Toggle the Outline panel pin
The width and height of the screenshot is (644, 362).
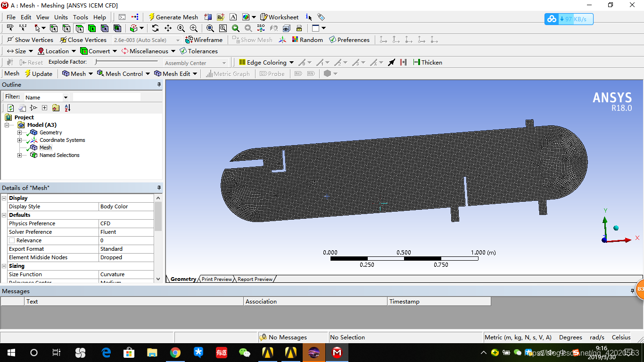pyautogui.click(x=159, y=85)
